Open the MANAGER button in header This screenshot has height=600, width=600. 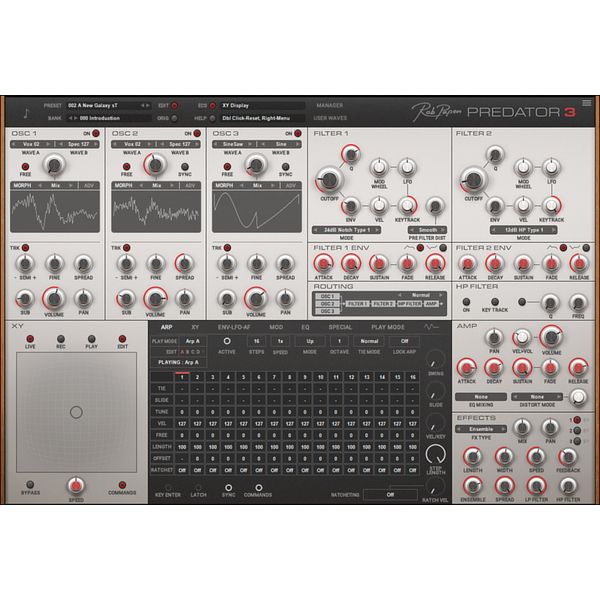pyautogui.click(x=329, y=105)
